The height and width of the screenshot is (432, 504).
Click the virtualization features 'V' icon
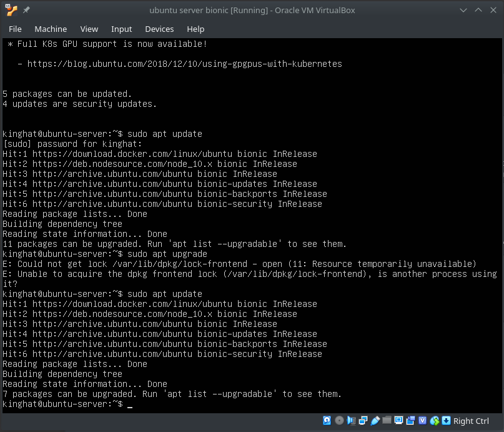tap(422, 421)
